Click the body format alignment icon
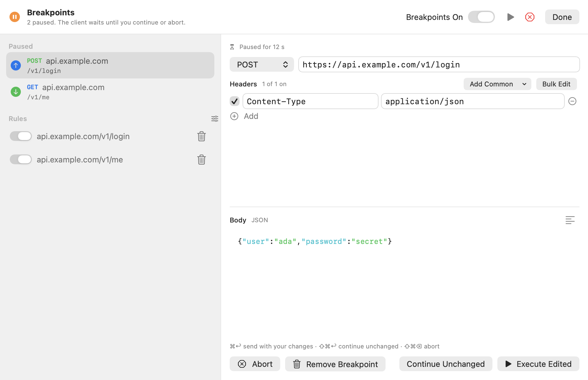 570,220
